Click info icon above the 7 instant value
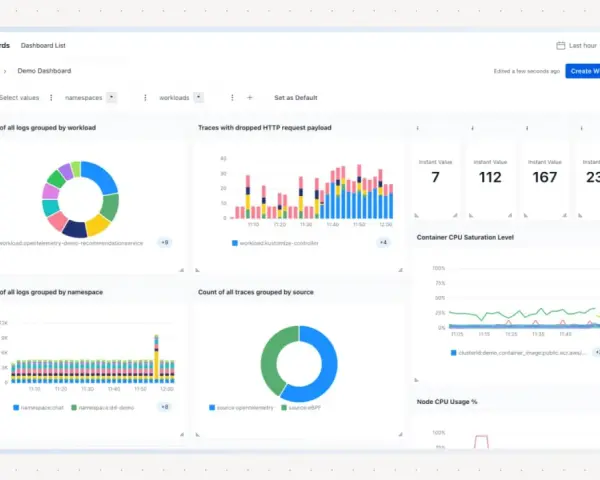 (x=417, y=128)
